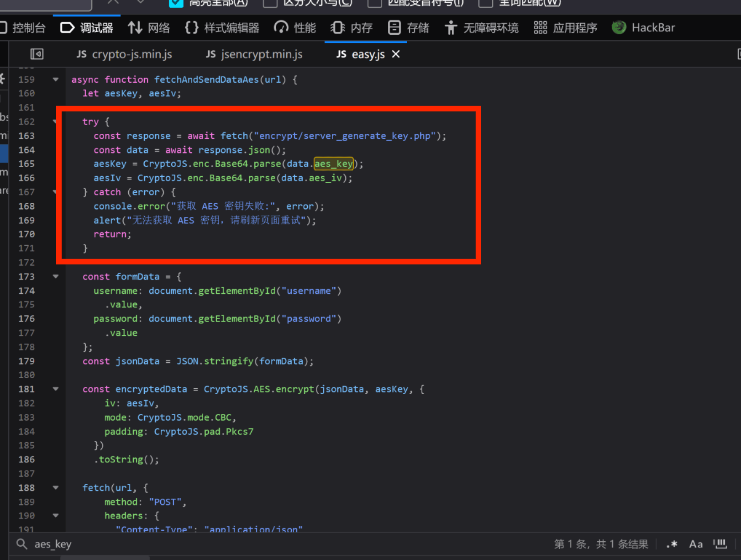Collapse the try block at line 162
741x560 pixels.
click(56, 122)
